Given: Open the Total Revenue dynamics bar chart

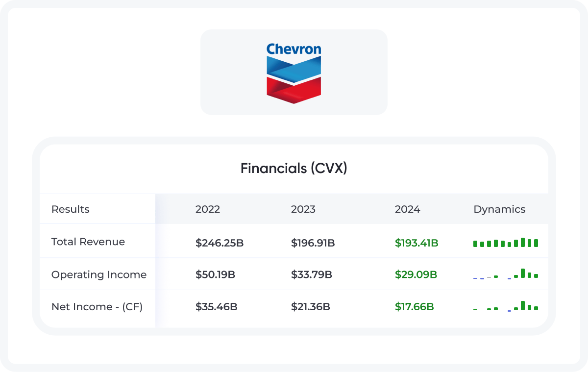Looking at the screenshot, I should (x=506, y=242).
